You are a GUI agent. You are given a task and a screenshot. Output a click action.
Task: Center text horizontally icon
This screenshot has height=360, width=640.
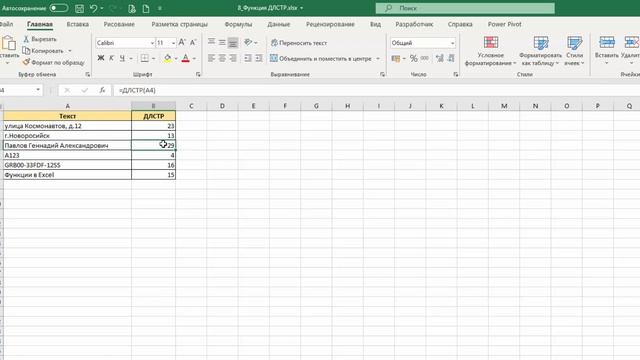(x=222, y=58)
